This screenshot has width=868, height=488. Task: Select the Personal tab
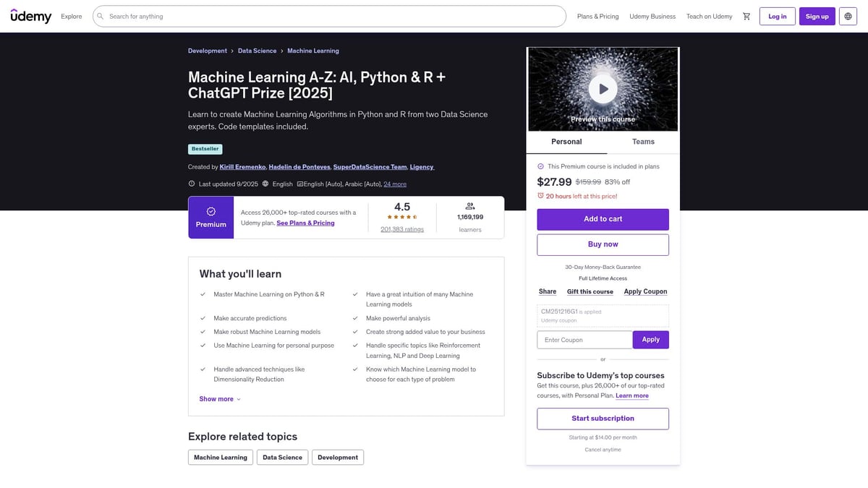point(566,142)
